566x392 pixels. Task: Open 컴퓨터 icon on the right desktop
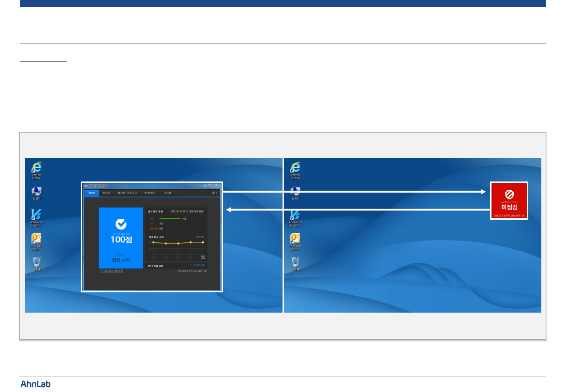click(295, 191)
